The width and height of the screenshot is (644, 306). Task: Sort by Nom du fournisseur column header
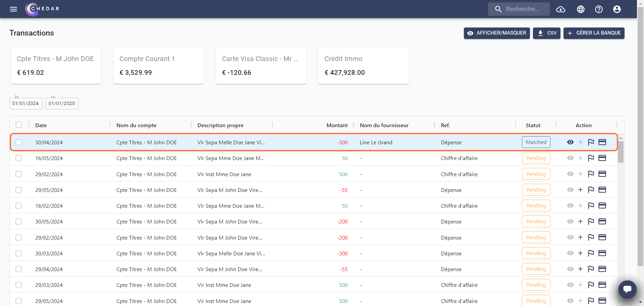coord(384,125)
